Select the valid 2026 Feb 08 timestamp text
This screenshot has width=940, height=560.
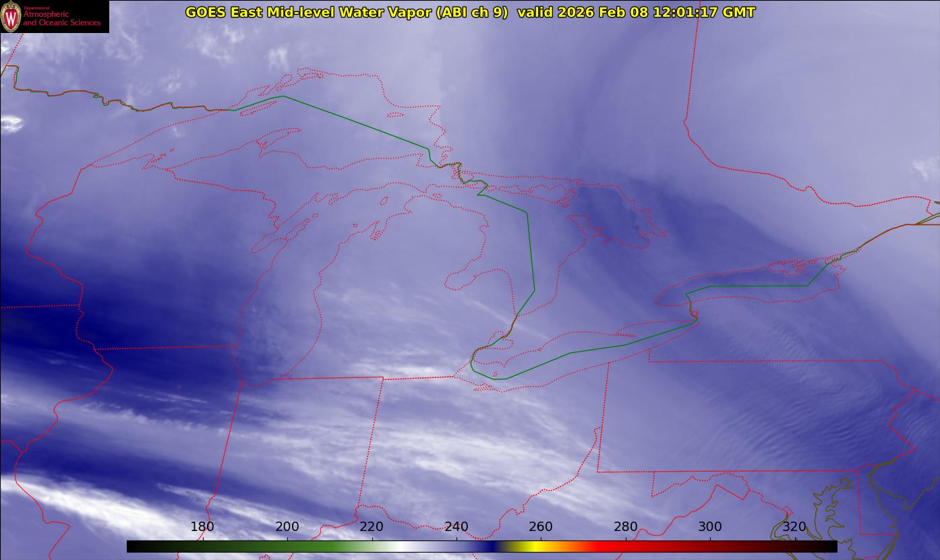coord(636,12)
